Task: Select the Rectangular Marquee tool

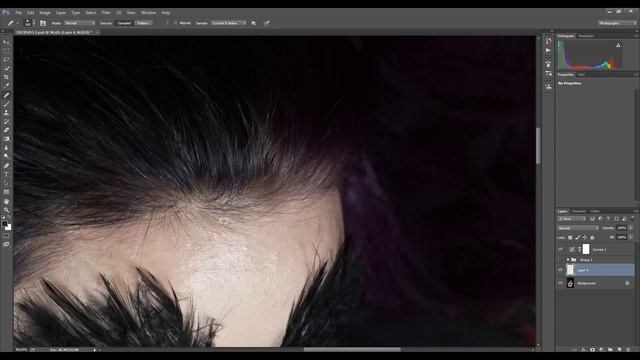Action: click(6, 51)
